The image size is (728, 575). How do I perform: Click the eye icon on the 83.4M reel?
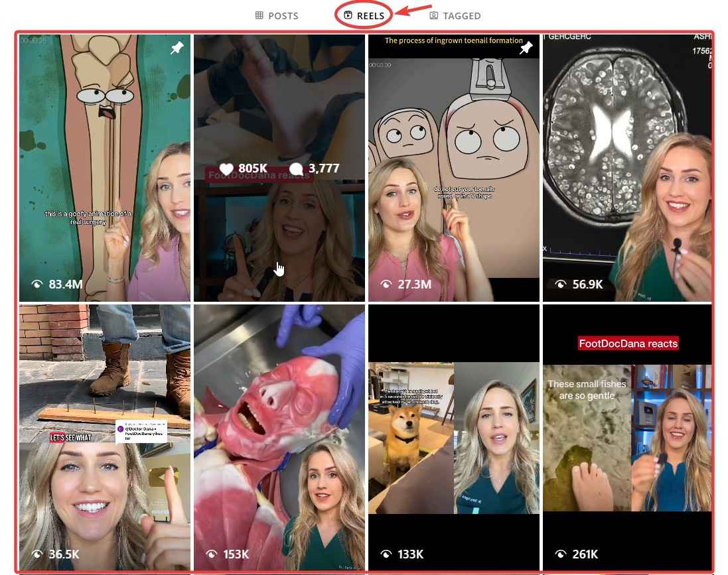36,284
